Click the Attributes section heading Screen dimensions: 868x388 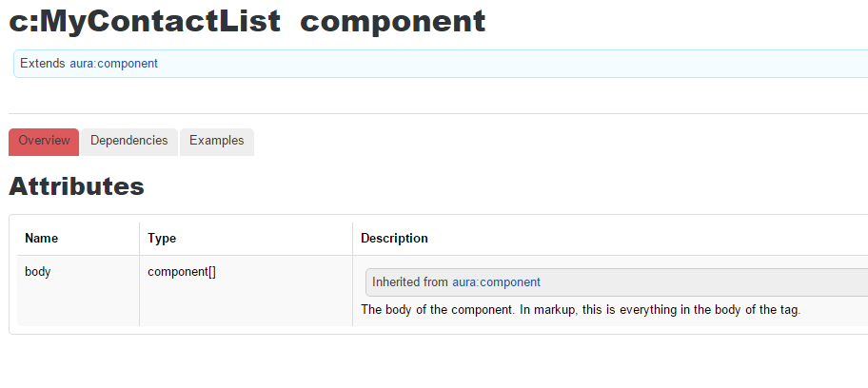coord(76,186)
